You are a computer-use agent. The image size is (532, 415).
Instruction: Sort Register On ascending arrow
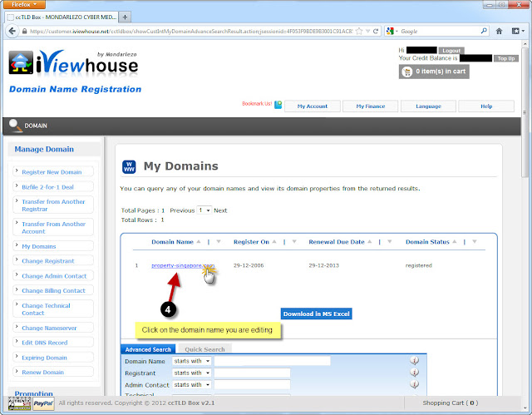pyautogui.click(x=274, y=242)
